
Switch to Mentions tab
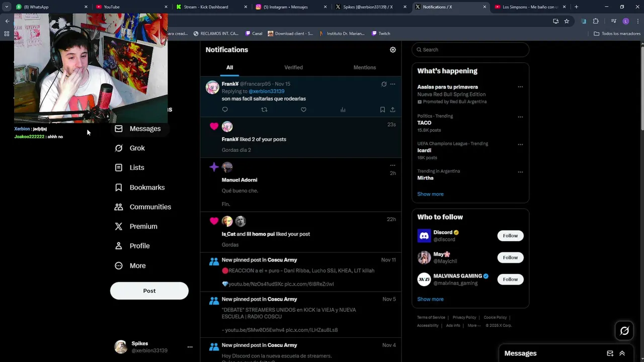point(365,67)
